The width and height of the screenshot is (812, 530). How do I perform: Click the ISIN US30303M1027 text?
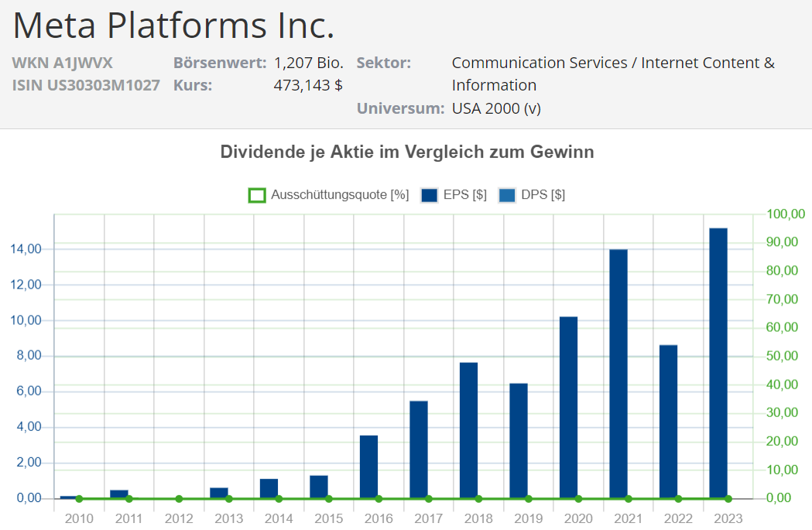coord(86,85)
